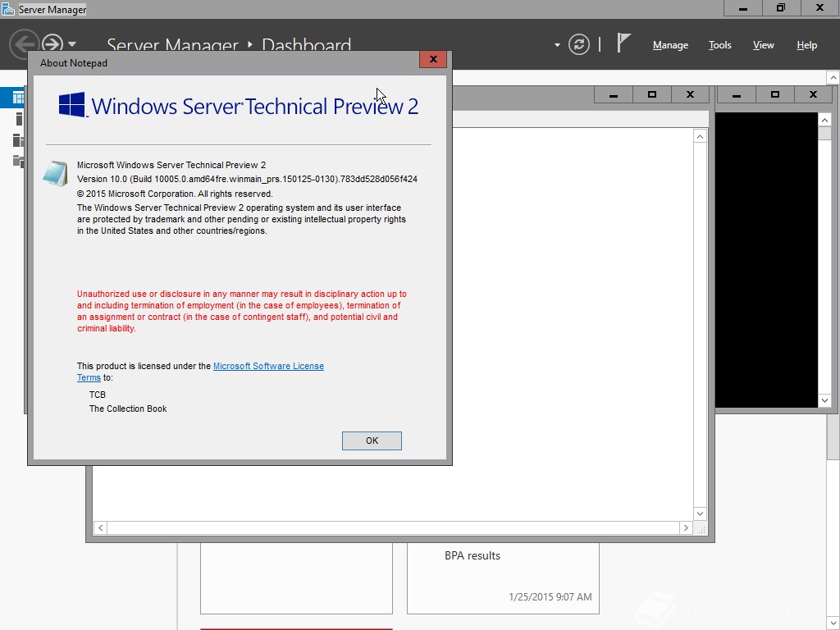The height and width of the screenshot is (630, 840).
Task: Click OK in About Notepad dialog
Action: [372, 441]
